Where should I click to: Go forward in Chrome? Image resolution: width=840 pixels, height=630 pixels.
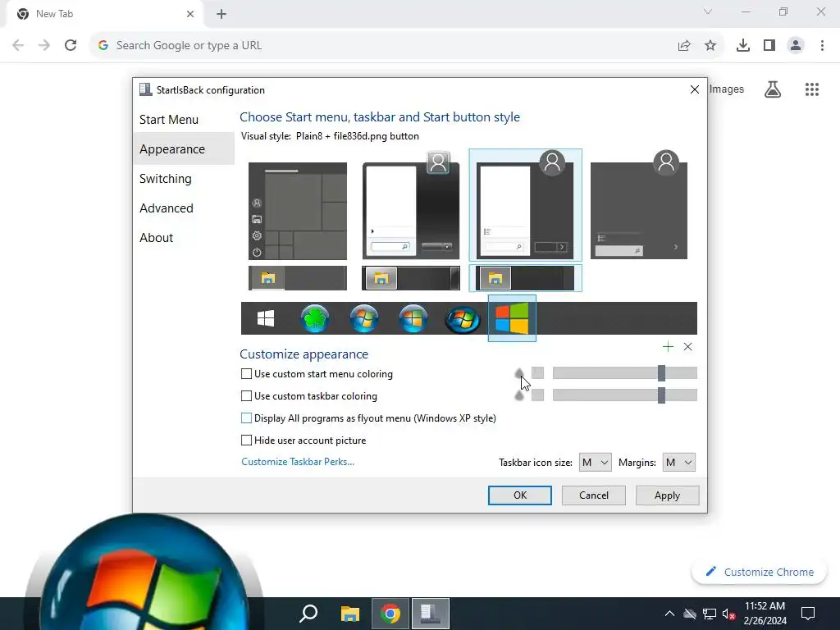pos(44,45)
